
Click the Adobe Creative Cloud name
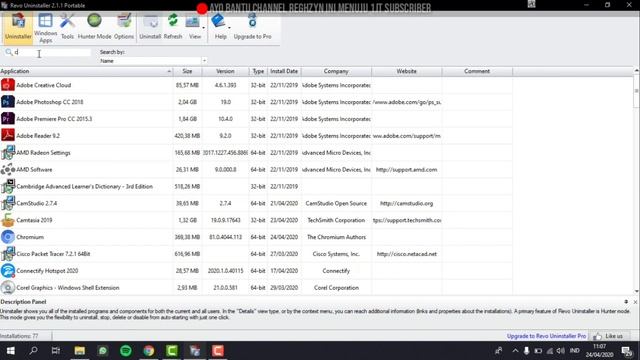[44, 85]
